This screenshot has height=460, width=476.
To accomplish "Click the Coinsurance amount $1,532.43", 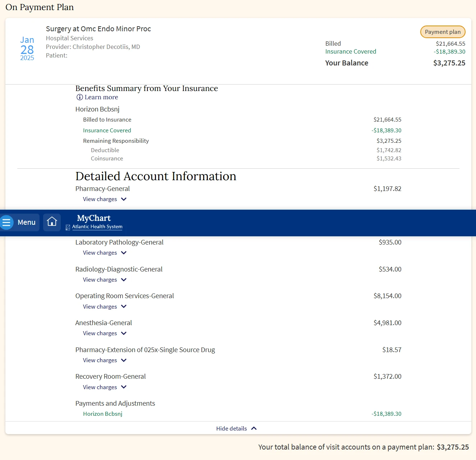I will click(x=389, y=158).
